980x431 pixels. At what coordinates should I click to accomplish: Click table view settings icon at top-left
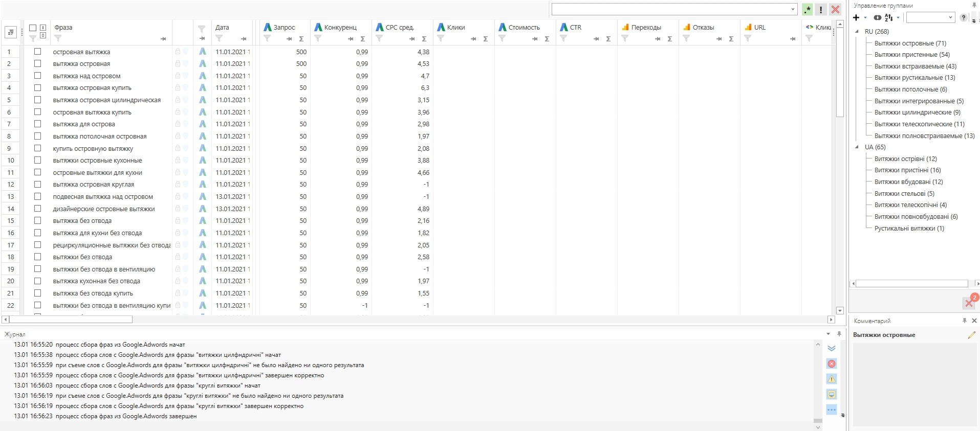(x=11, y=32)
